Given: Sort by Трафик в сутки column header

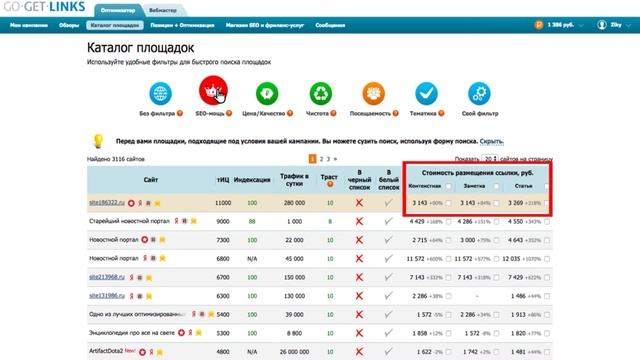Looking at the screenshot, I should pyautogui.click(x=294, y=180).
